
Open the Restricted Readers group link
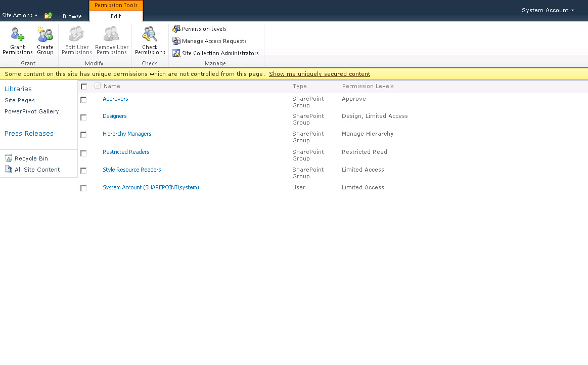pos(126,152)
